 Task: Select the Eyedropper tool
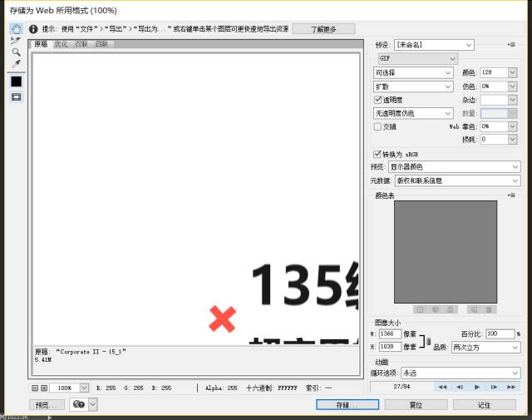16,64
